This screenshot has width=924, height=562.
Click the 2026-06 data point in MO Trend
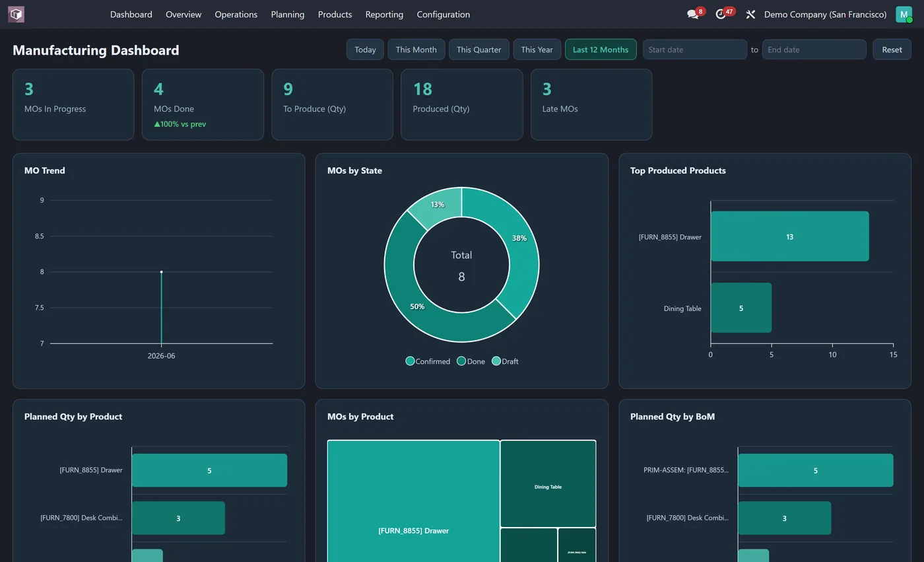161,271
